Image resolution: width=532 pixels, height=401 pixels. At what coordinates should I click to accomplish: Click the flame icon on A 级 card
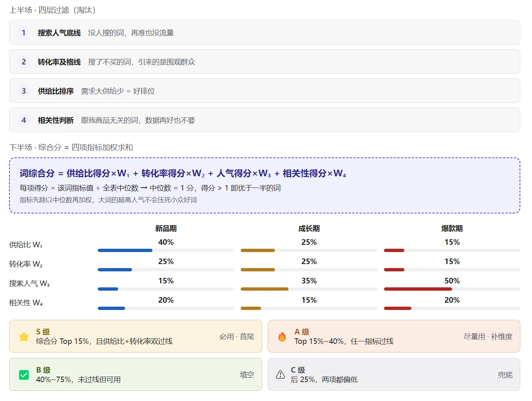(282, 337)
